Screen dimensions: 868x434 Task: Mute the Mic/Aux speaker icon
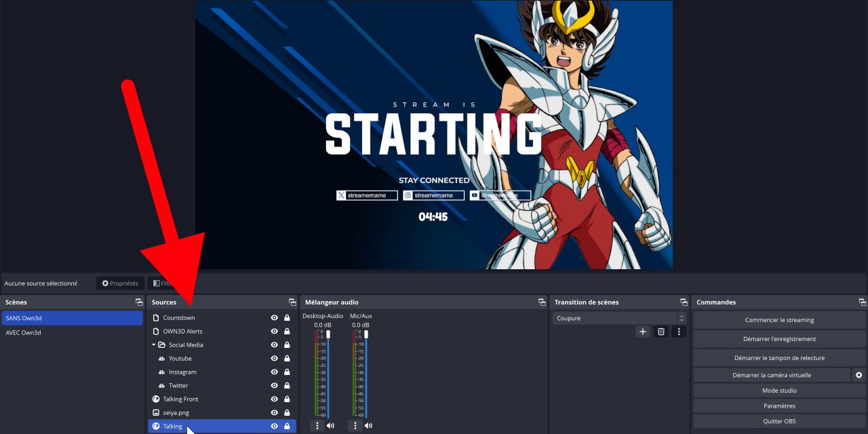pos(368,426)
